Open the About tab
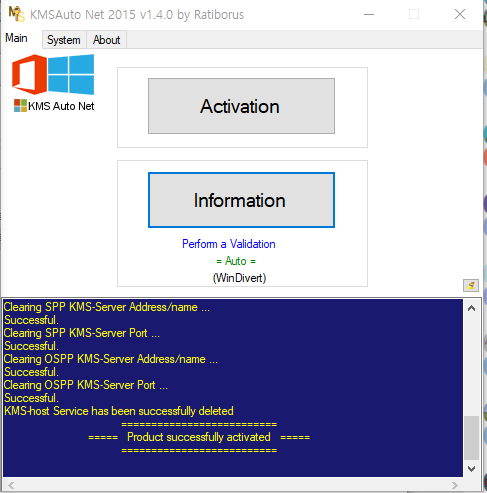The height and width of the screenshot is (493, 487). pos(106,40)
